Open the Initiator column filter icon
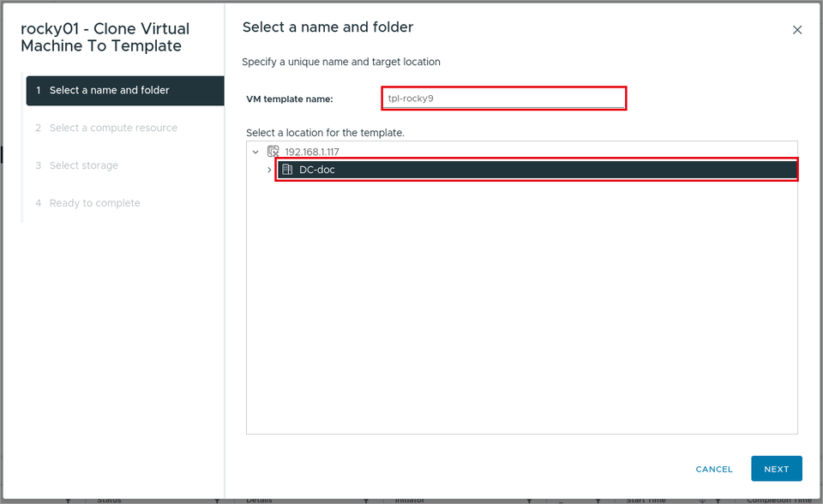823x504 pixels. tap(529, 501)
